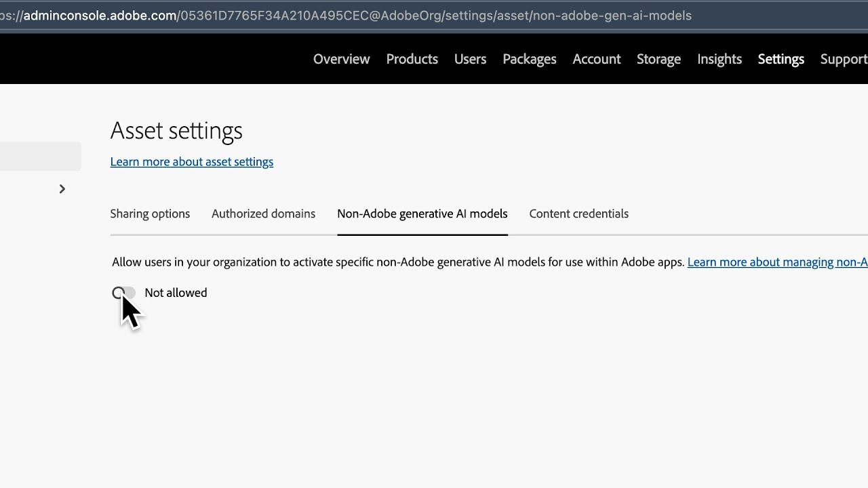Select Non-Adobe generative AI models tab
Image resolution: width=868 pixels, height=488 pixels.
click(x=422, y=214)
